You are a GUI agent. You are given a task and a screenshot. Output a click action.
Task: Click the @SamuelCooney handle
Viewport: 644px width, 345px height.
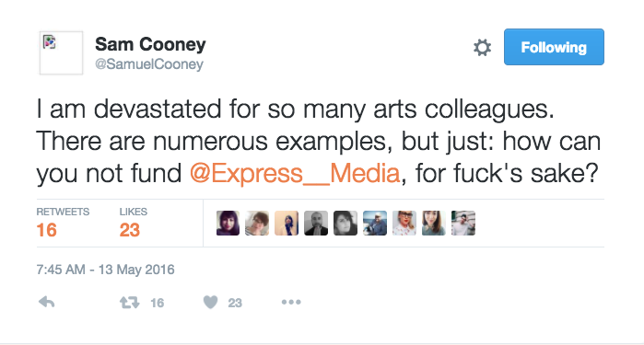click(x=149, y=64)
